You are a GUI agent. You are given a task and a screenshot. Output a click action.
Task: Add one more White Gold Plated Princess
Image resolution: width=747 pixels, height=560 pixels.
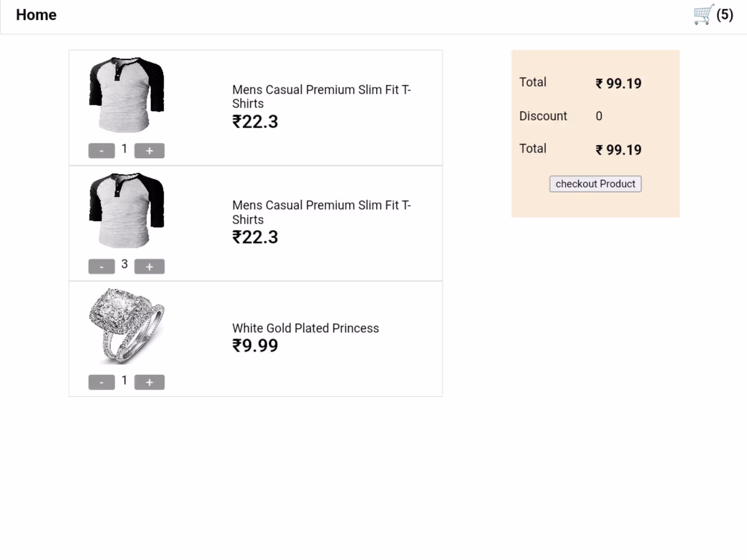(x=149, y=382)
